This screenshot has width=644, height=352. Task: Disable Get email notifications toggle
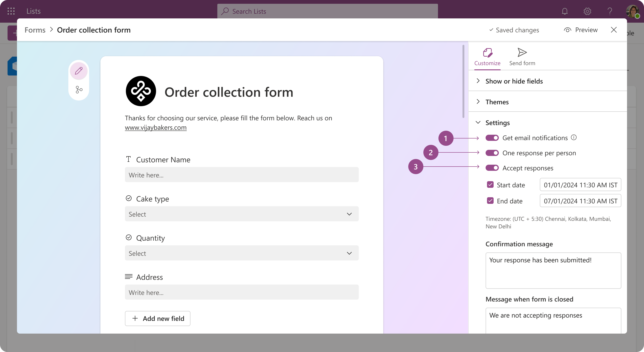coord(492,138)
